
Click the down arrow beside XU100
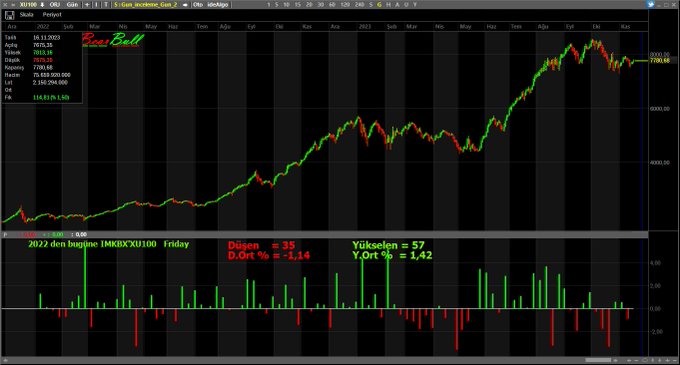42,4
